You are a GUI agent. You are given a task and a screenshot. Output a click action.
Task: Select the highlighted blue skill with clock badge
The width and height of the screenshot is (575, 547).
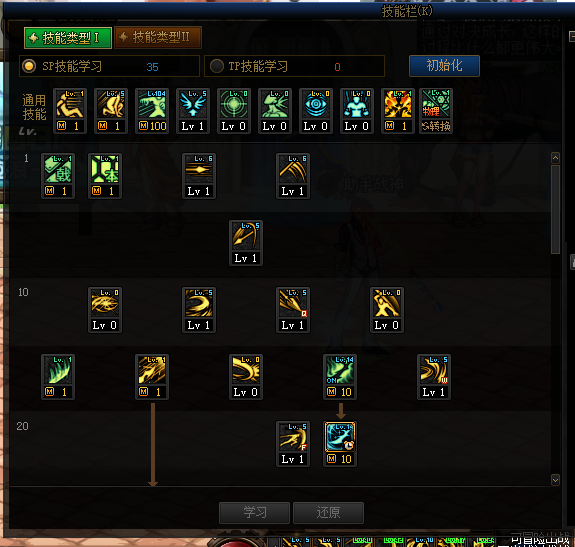click(x=340, y=437)
